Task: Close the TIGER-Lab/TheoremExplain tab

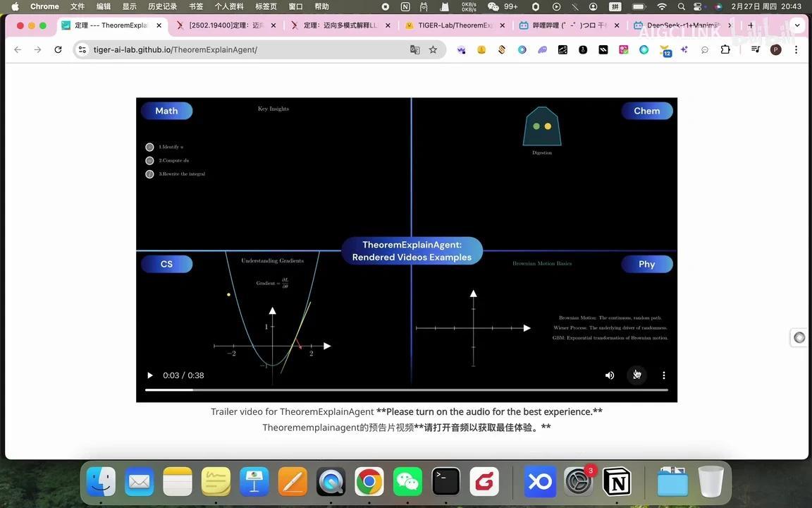Action: 503,25
